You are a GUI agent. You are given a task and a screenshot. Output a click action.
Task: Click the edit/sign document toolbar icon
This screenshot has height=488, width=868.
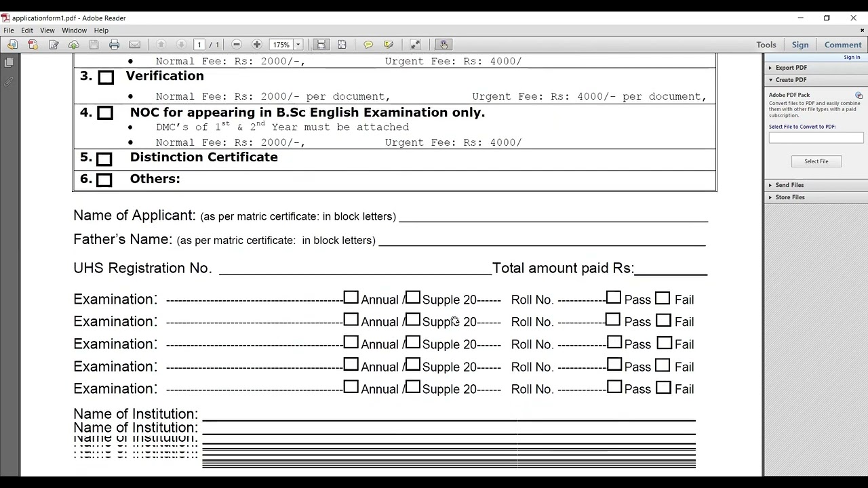(54, 45)
